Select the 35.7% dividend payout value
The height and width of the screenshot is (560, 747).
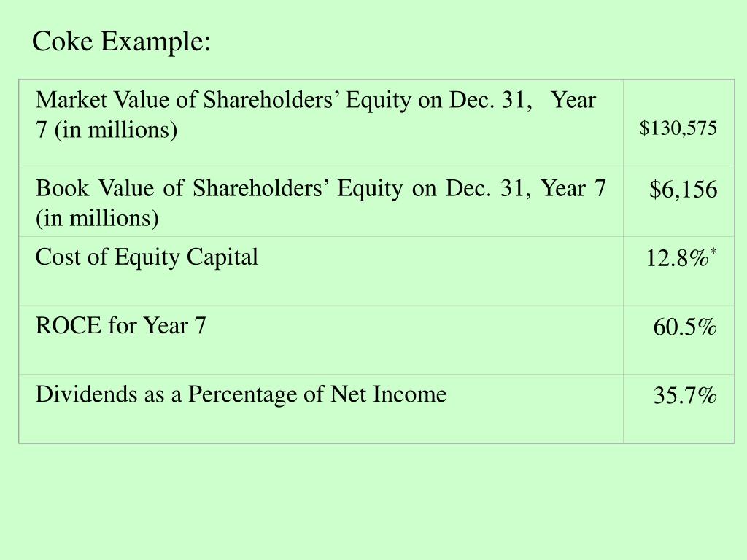tap(684, 395)
